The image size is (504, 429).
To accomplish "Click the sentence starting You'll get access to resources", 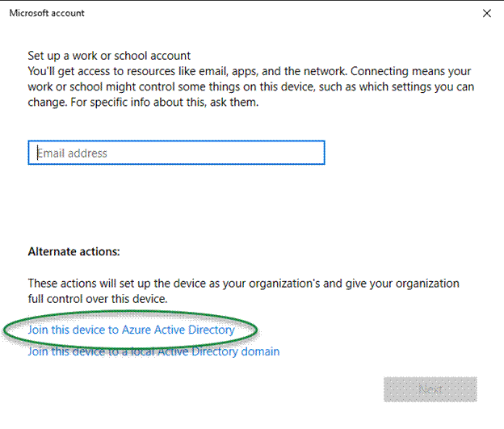I will click(249, 71).
